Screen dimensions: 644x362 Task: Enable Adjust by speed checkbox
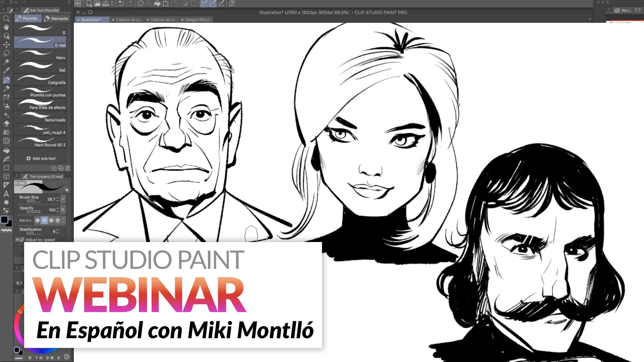point(22,240)
